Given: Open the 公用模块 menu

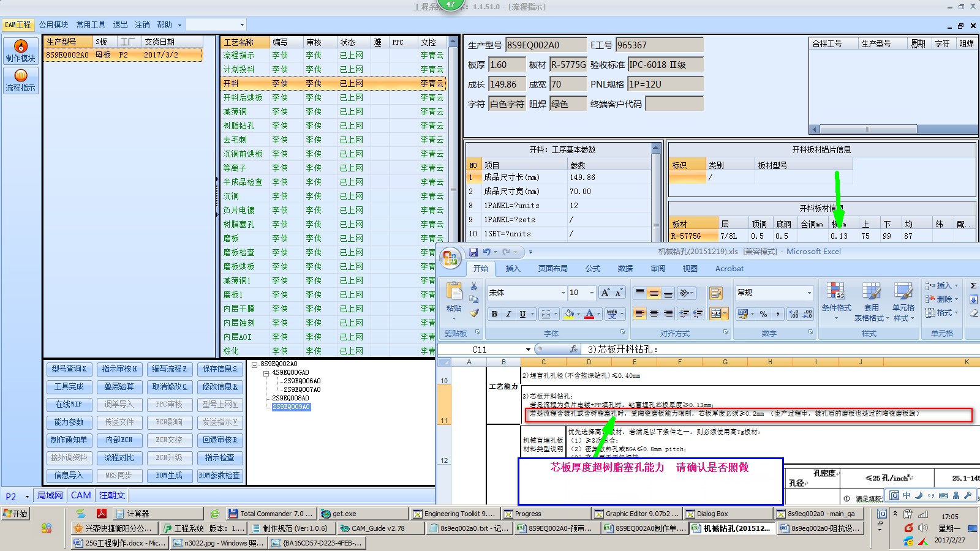Looking at the screenshot, I should [x=54, y=24].
